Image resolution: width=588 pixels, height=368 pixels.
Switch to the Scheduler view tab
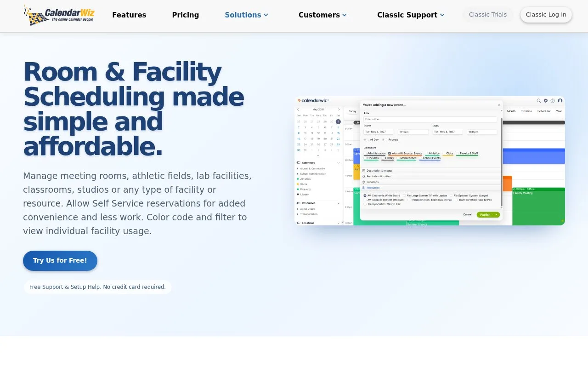[544, 111]
